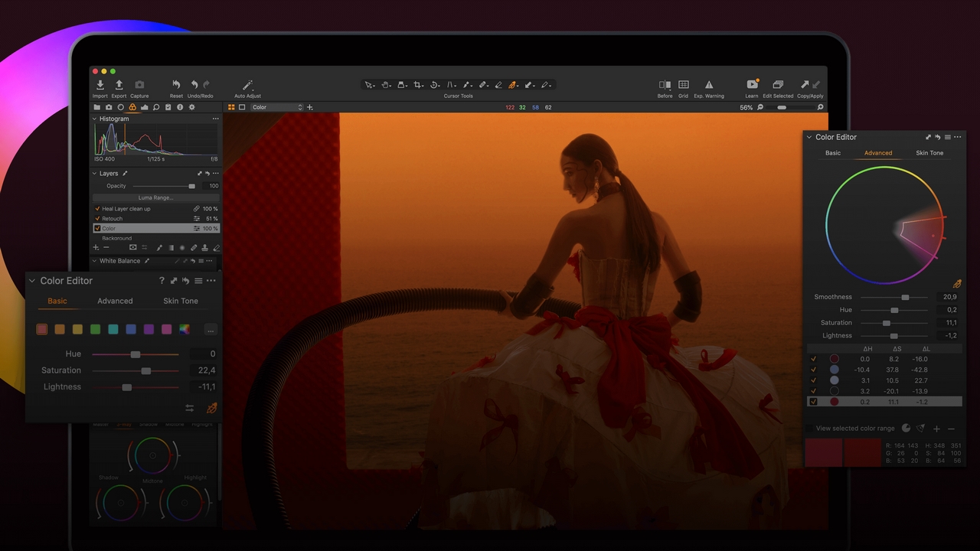
Task: Select the Crop cursor tool
Action: [x=419, y=85]
